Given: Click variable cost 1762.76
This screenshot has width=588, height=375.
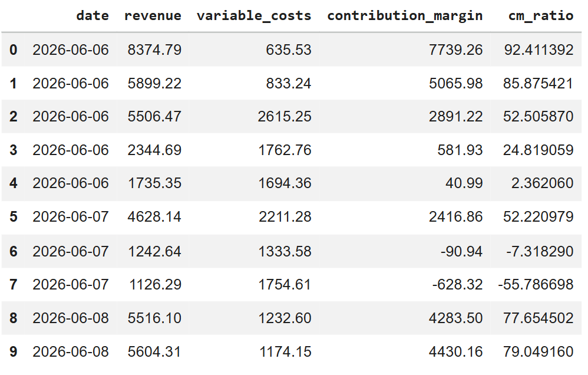Looking at the screenshot, I should (285, 150).
